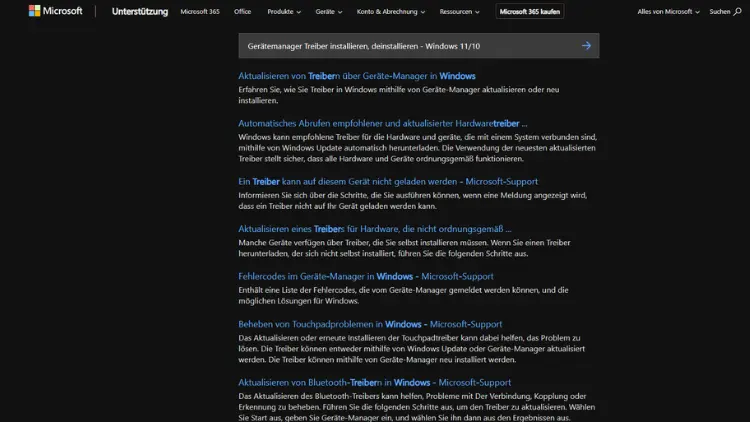Open the Office menu item
The width and height of the screenshot is (750, 422).
pyautogui.click(x=243, y=11)
